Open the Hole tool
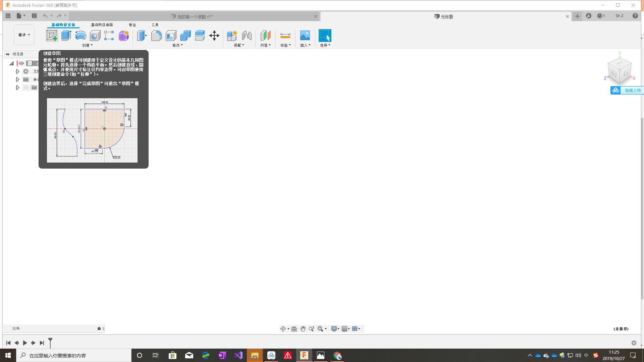 [95, 36]
